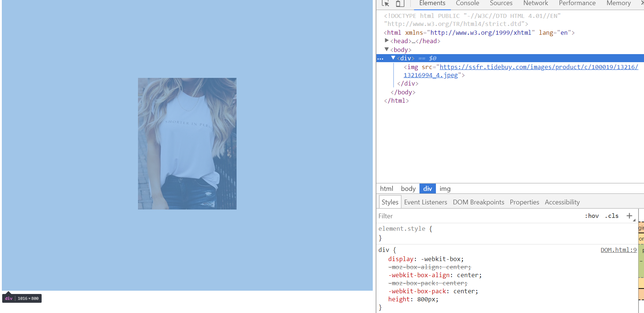This screenshot has width=644, height=313.
Task: Open the Network tab
Action: 536,3
